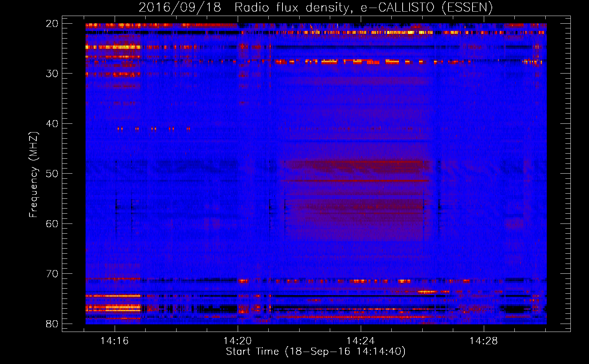Select the Frequency (MHZ) axis label
589x364 pixels.
[x=33, y=175]
